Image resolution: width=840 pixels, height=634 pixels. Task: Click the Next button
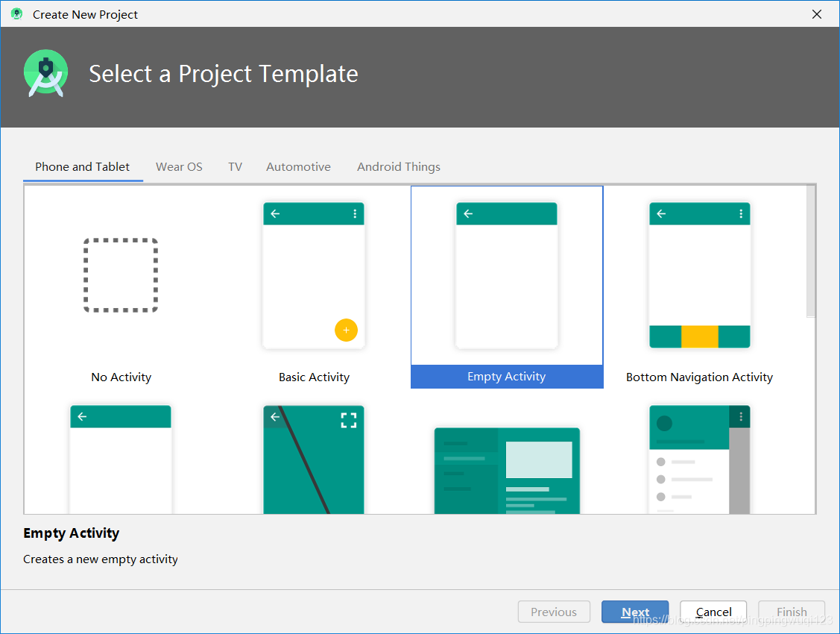point(635,612)
